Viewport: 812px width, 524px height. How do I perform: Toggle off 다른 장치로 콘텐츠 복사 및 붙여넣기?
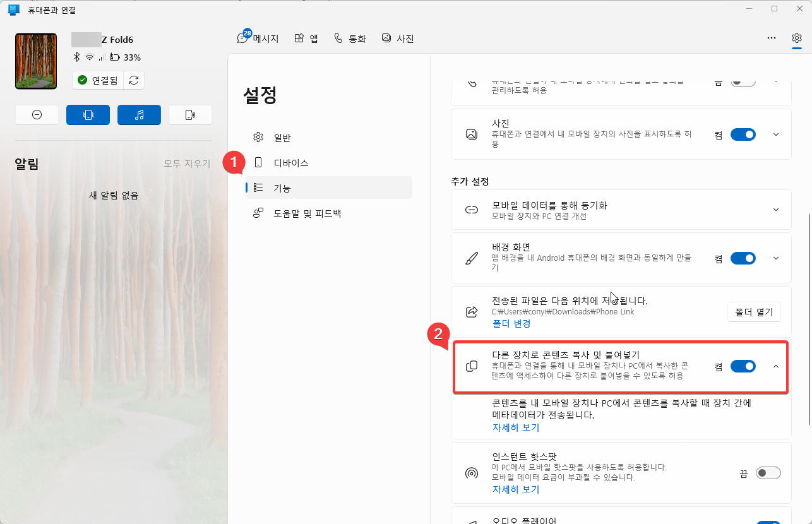(743, 366)
